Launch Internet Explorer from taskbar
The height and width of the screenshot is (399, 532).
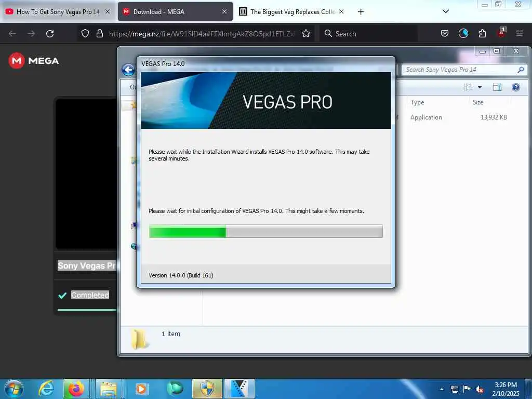point(46,389)
